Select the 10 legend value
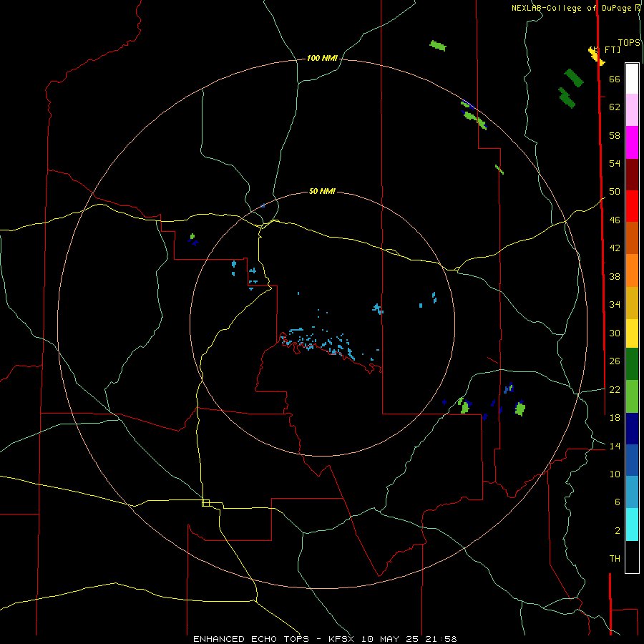644x644 pixels. [x=615, y=474]
